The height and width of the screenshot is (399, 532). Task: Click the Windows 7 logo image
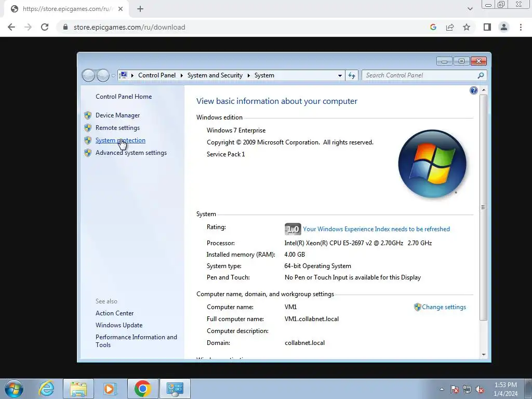click(432, 164)
